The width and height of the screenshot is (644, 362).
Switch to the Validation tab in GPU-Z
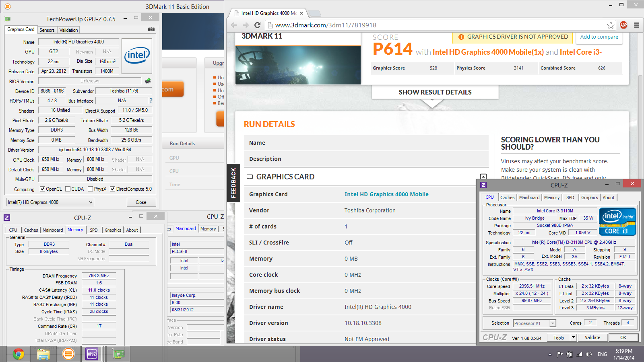click(69, 30)
